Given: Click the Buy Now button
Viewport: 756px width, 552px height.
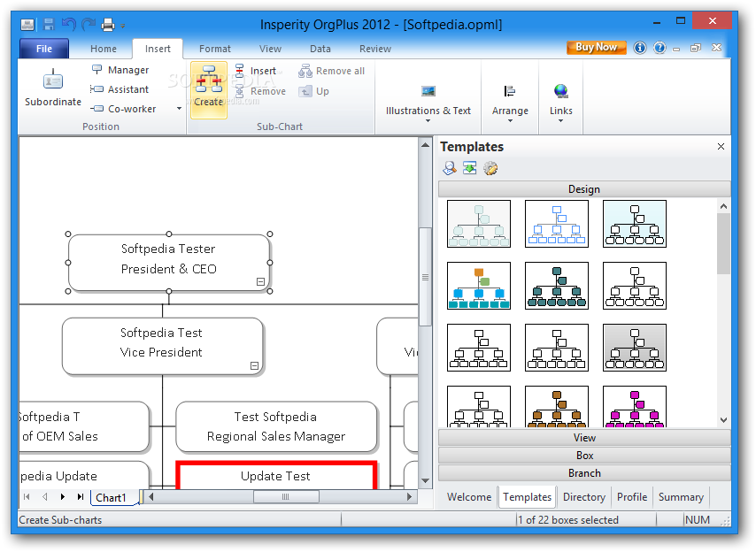Looking at the screenshot, I should click(596, 47).
